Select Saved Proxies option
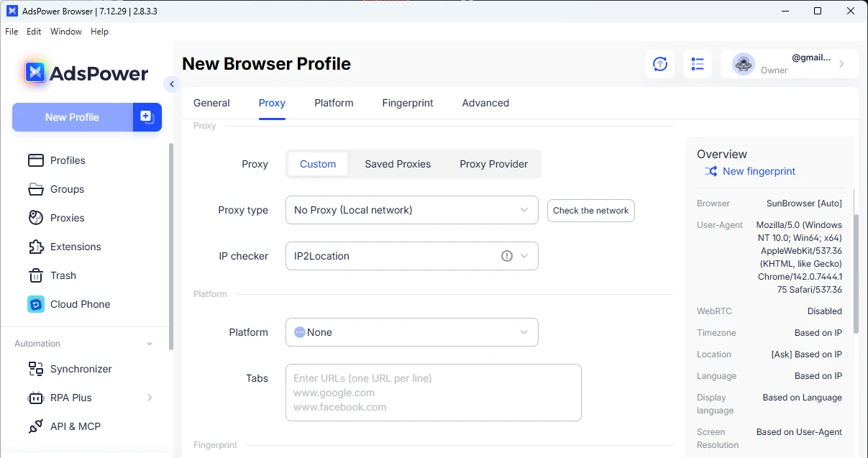The width and height of the screenshot is (868, 458). (x=398, y=164)
